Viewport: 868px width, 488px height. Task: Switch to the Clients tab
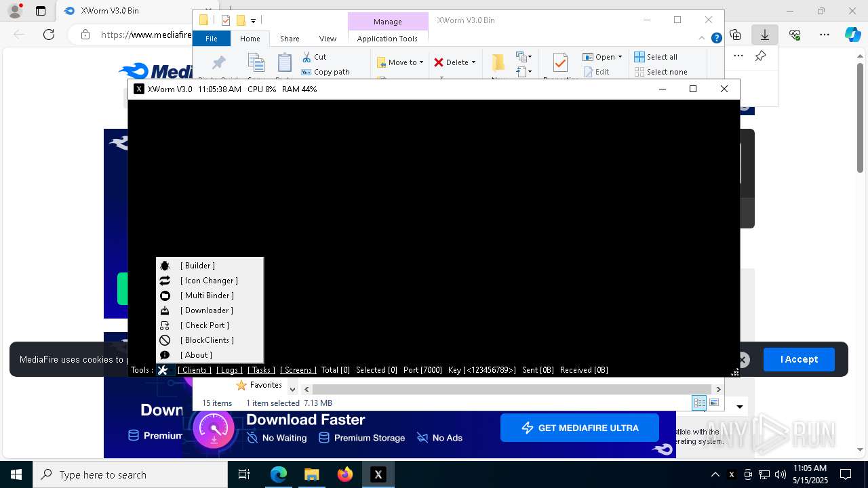tap(195, 370)
